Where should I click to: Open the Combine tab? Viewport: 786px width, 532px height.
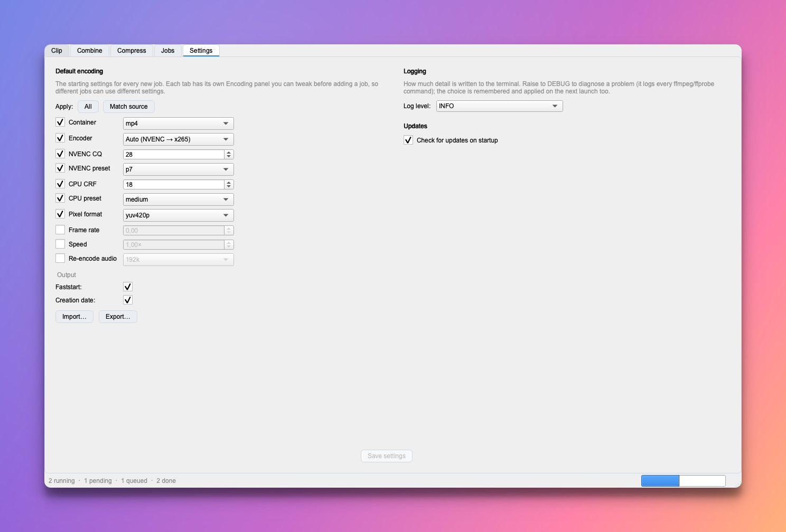pyautogui.click(x=89, y=51)
